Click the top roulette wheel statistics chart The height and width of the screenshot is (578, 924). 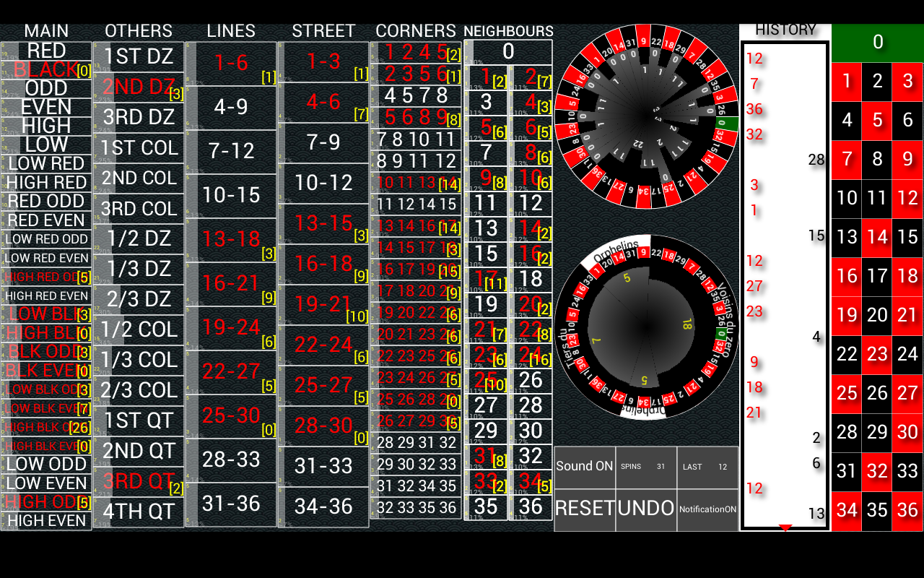point(646,117)
